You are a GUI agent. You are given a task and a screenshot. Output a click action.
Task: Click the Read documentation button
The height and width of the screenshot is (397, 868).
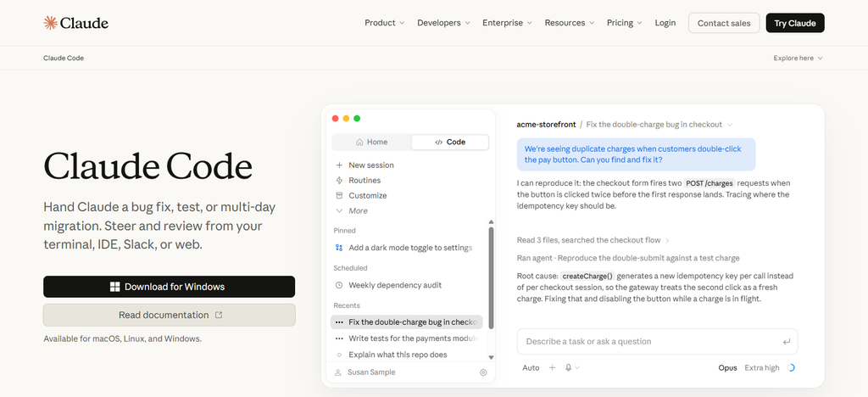click(x=169, y=315)
